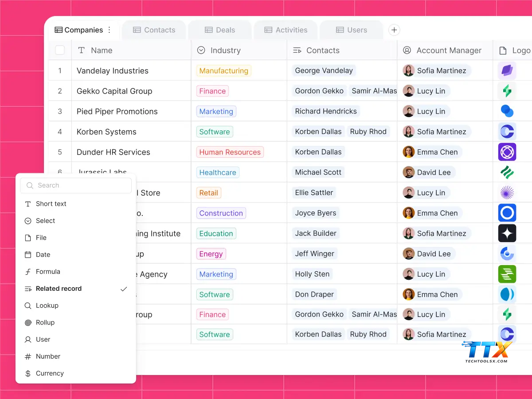Choose Currency field type

point(76,373)
